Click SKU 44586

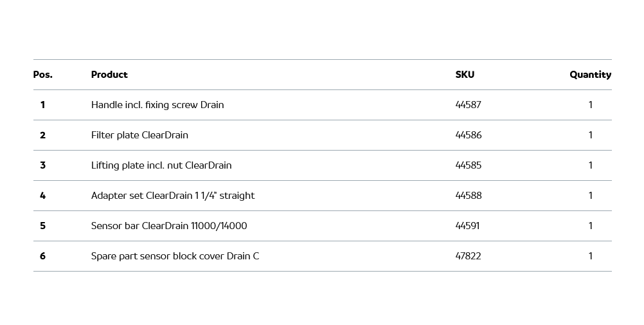(x=468, y=135)
